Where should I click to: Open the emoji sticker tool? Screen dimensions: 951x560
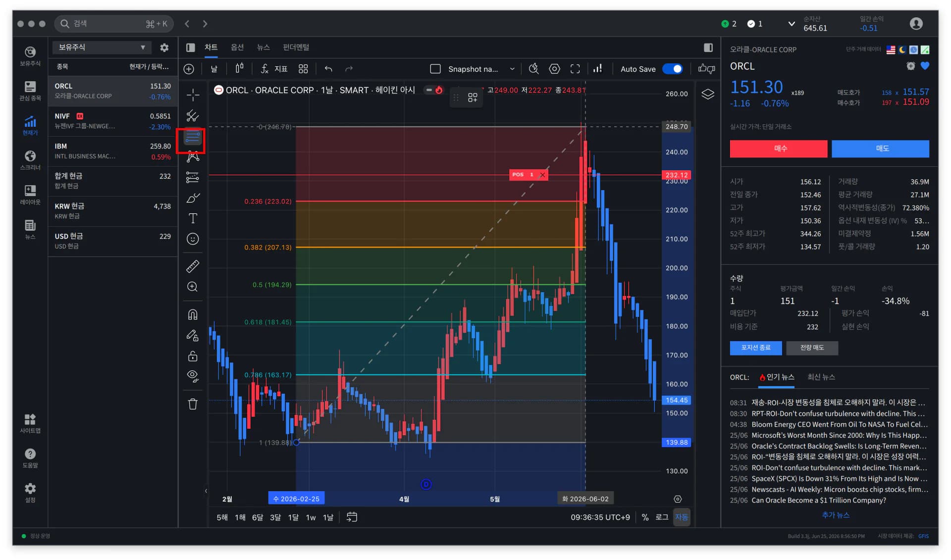pos(193,239)
